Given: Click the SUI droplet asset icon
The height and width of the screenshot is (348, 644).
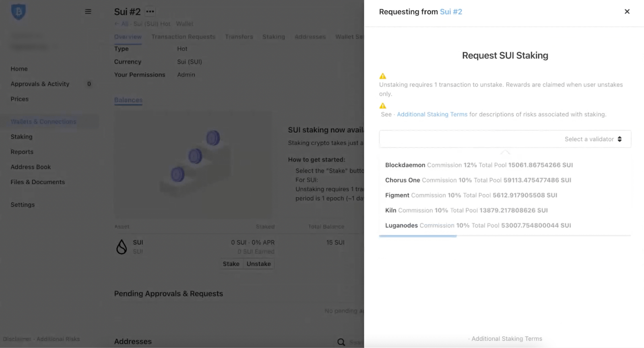Looking at the screenshot, I should pos(122,247).
